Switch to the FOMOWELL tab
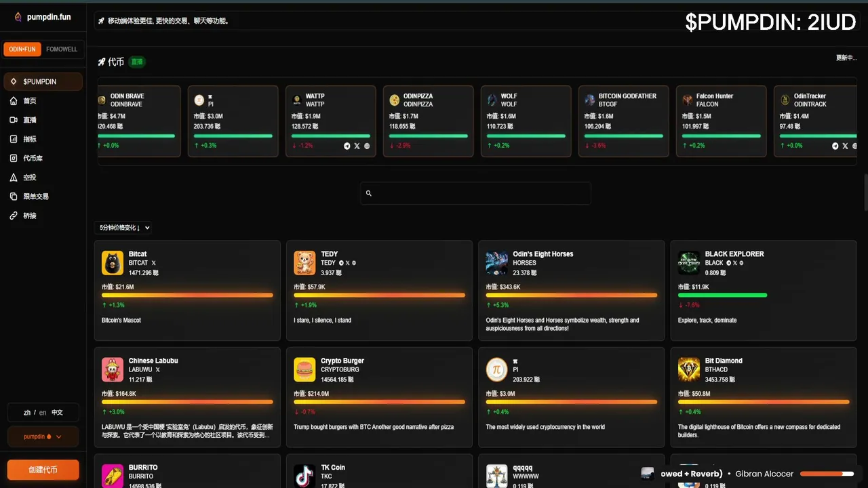Image resolution: width=868 pixels, height=488 pixels. (x=62, y=49)
